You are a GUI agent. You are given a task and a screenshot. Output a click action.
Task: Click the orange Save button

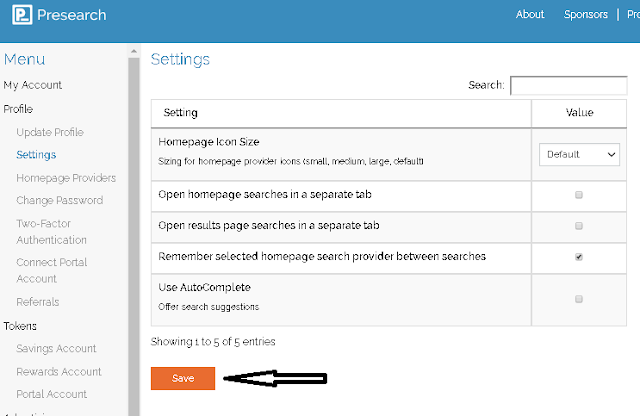coord(183,378)
